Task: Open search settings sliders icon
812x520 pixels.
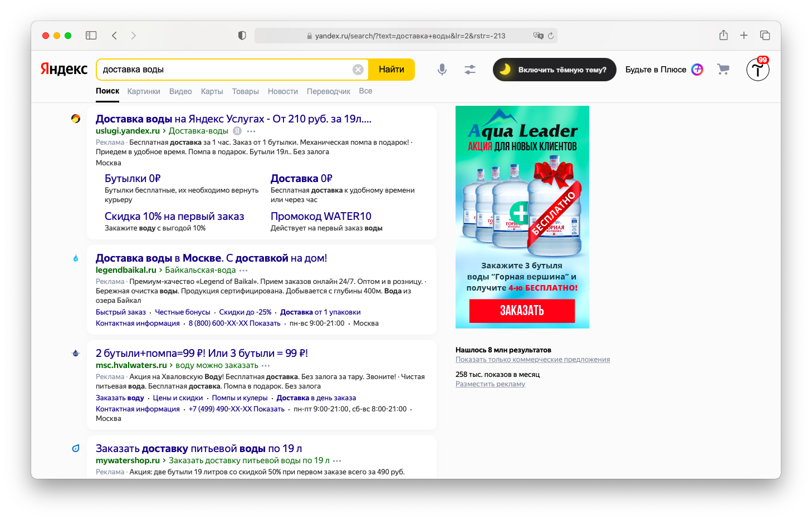Action: (x=470, y=70)
